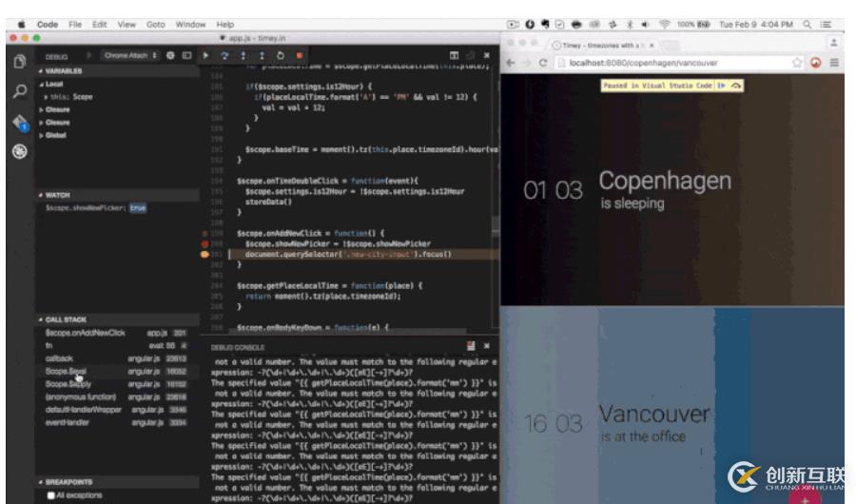Open the Window menu
This screenshot has width=856, height=504.
190,25
